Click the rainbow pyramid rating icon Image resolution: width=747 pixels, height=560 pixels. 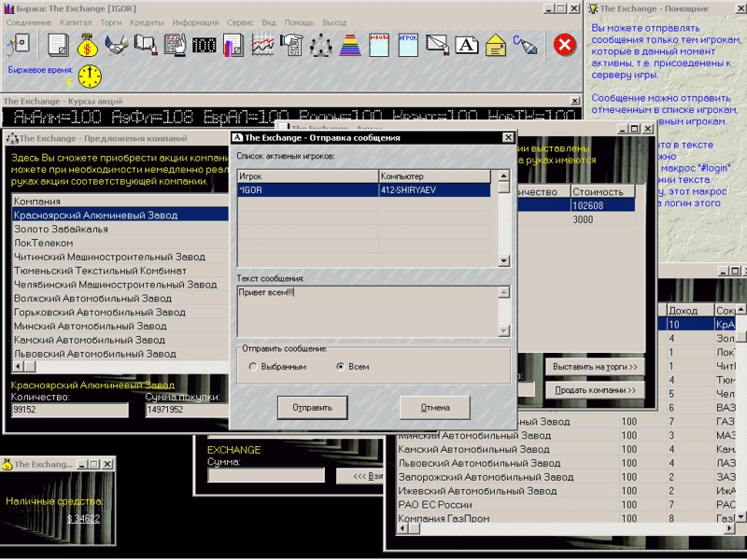[x=350, y=45]
